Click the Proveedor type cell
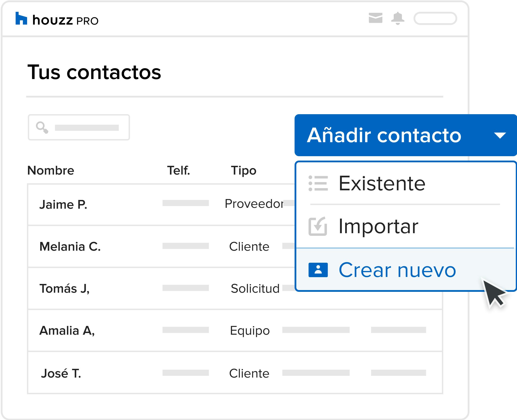Image resolution: width=517 pixels, height=420 pixels. tap(254, 204)
